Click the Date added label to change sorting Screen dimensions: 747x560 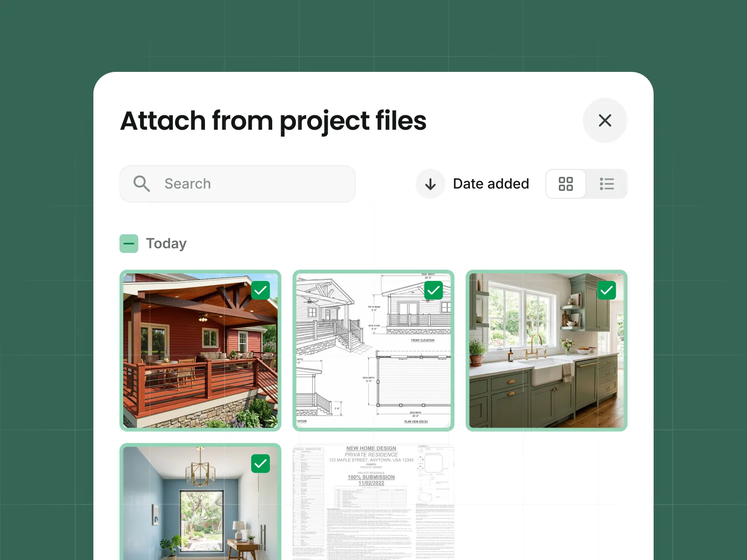(490, 183)
